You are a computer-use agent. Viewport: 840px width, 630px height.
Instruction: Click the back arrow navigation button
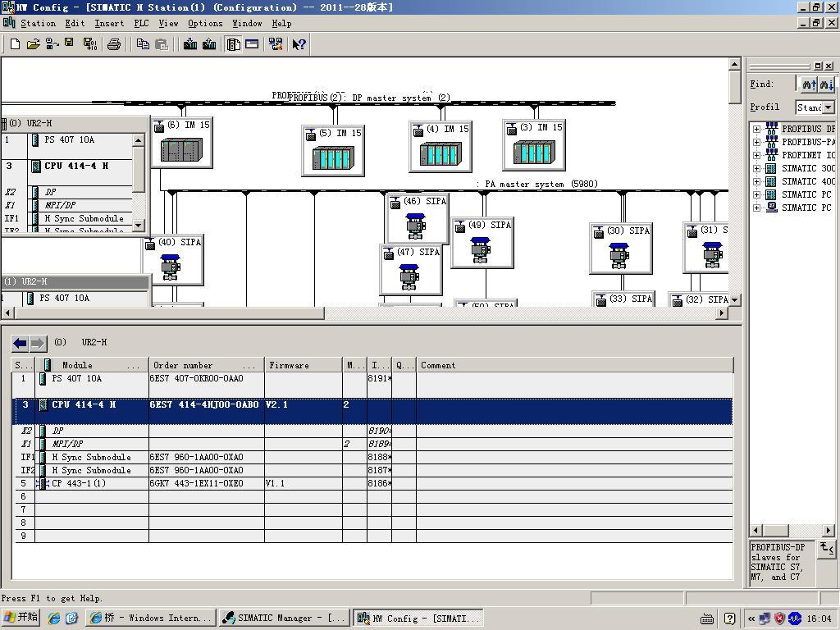tap(21, 343)
